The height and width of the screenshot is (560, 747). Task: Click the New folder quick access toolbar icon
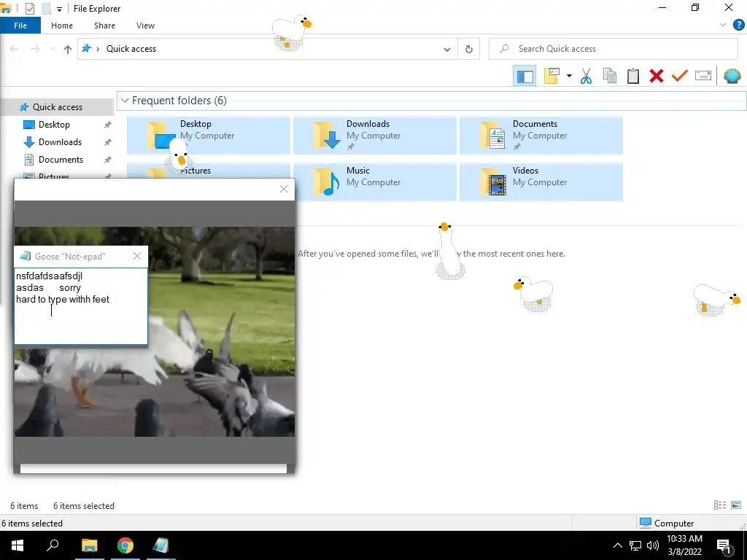pos(46,9)
